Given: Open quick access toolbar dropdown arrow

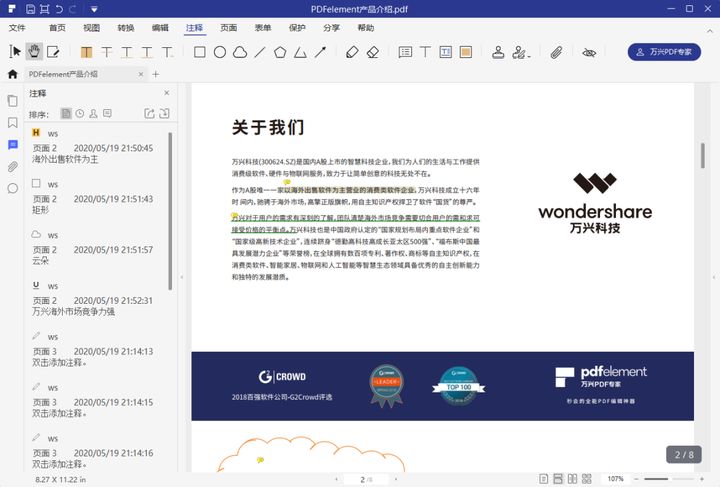Looking at the screenshot, I should click(x=94, y=9).
